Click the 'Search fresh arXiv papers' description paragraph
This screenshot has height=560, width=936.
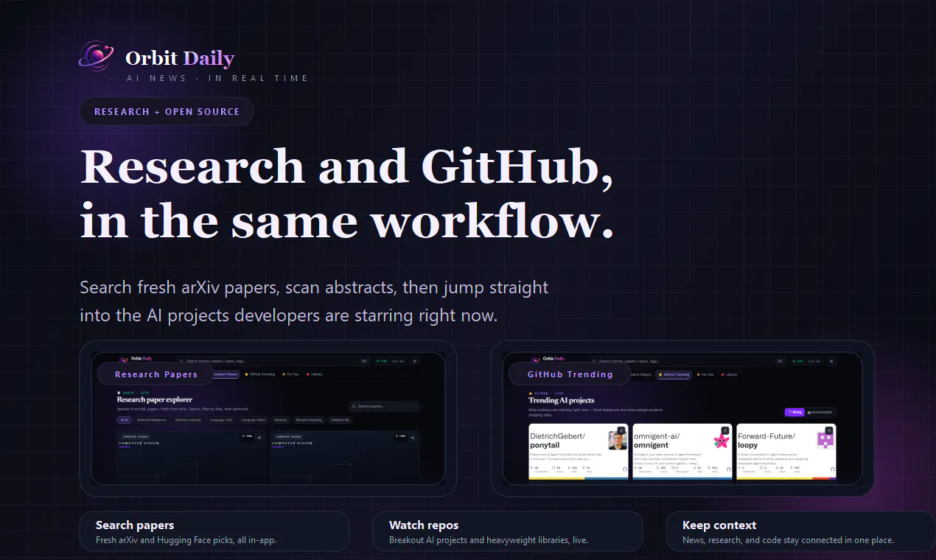[x=314, y=301]
